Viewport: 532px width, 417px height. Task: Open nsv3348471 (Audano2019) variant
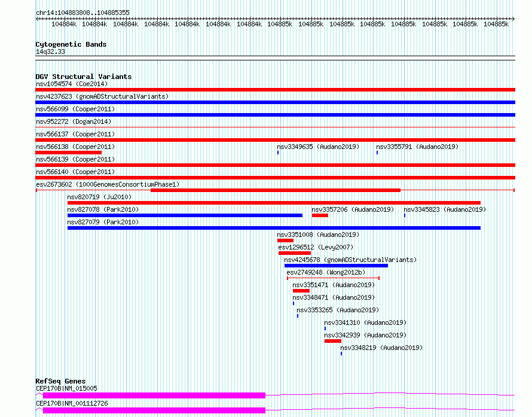coord(334,297)
